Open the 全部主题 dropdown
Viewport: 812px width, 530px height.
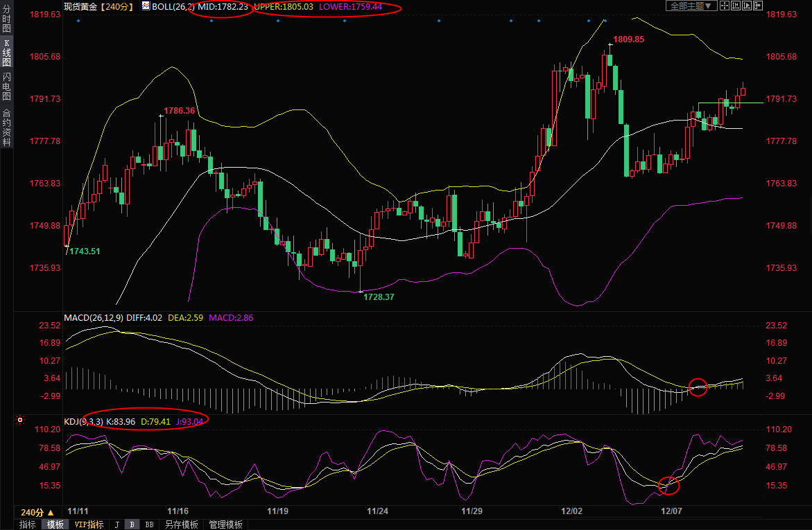click(691, 6)
